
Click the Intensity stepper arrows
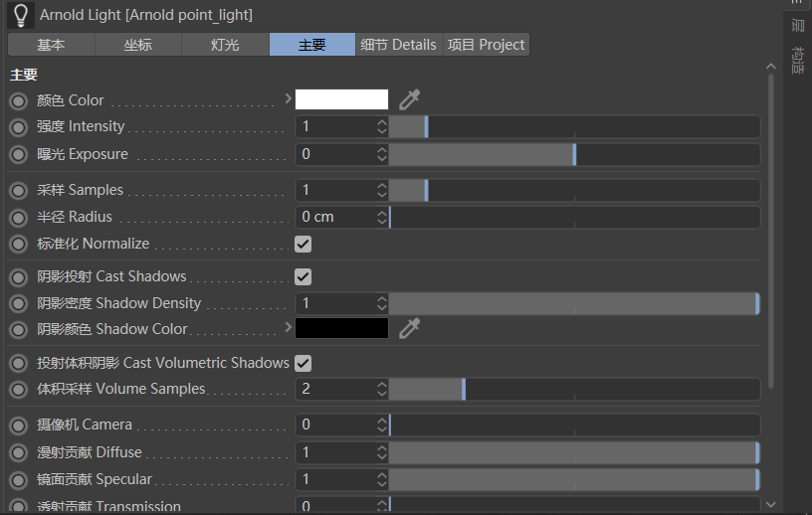(382, 126)
